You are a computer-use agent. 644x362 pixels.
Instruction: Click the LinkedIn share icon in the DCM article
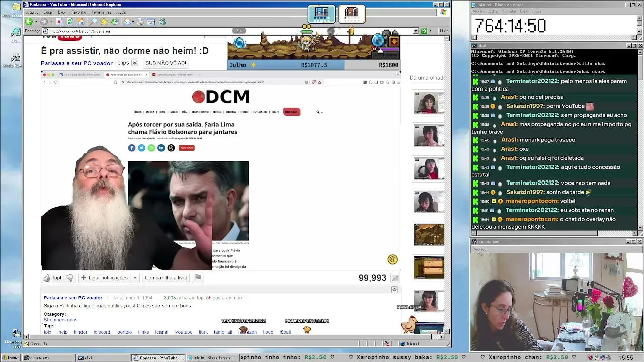[x=161, y=148]
